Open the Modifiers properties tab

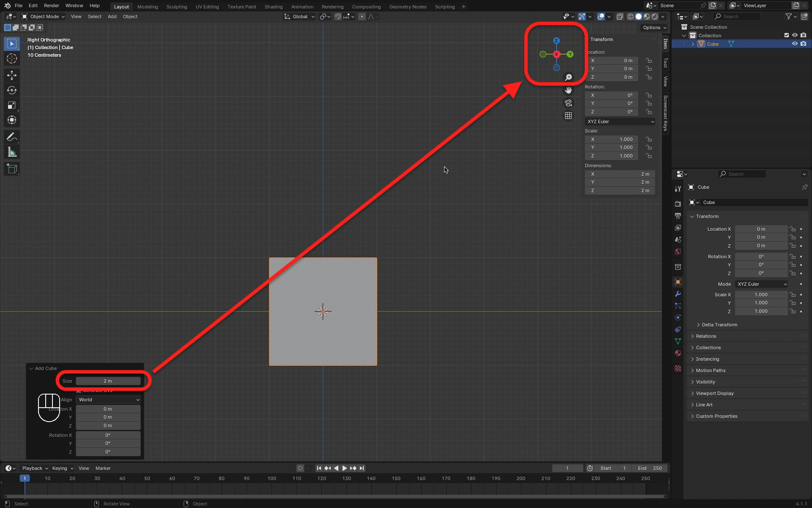click(x=678, y=294)
